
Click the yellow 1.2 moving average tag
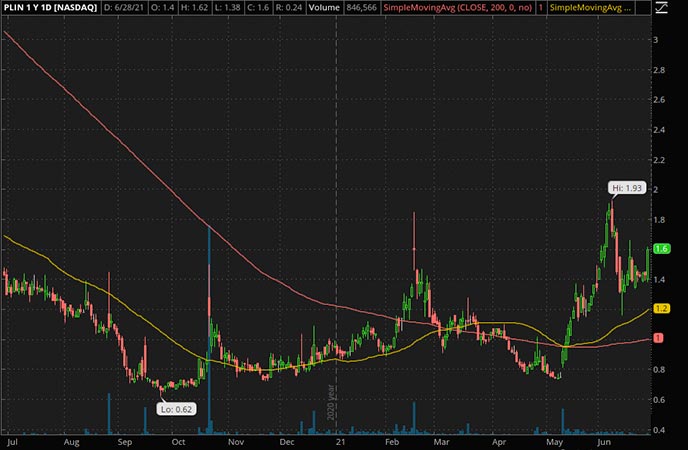click(x=661, y=308)
